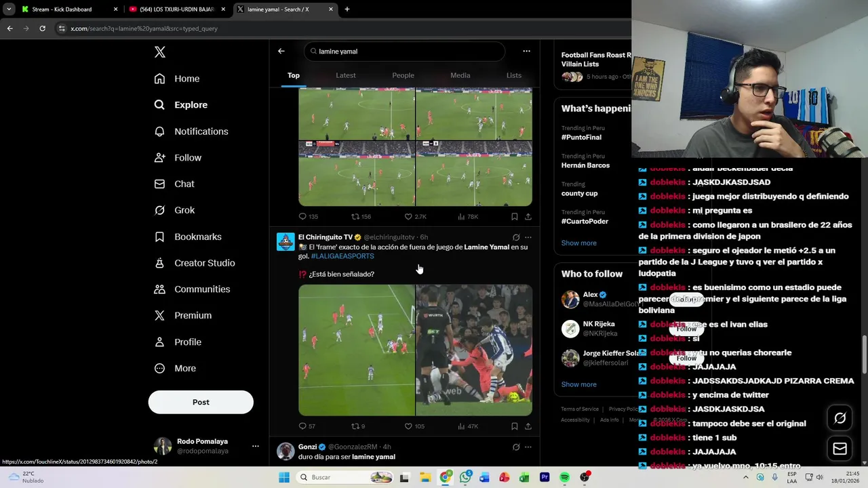The height and width of the screenshot is (488, 868).
Task: Open trending topic #CuartoPoder
Action: tap(585, 222)
